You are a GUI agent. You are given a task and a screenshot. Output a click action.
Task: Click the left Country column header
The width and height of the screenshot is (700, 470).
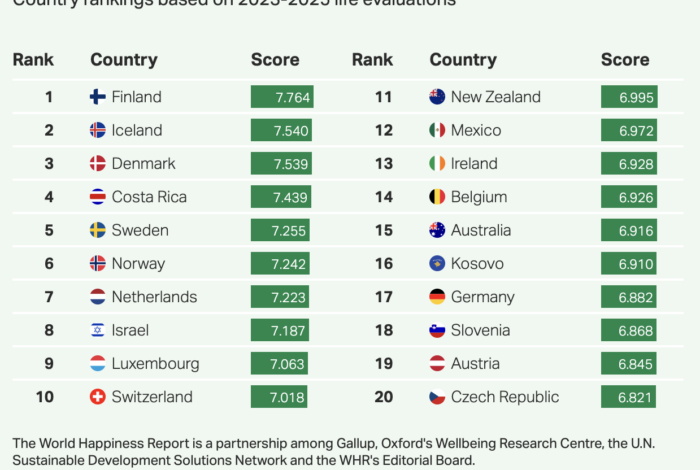[124, 60]
